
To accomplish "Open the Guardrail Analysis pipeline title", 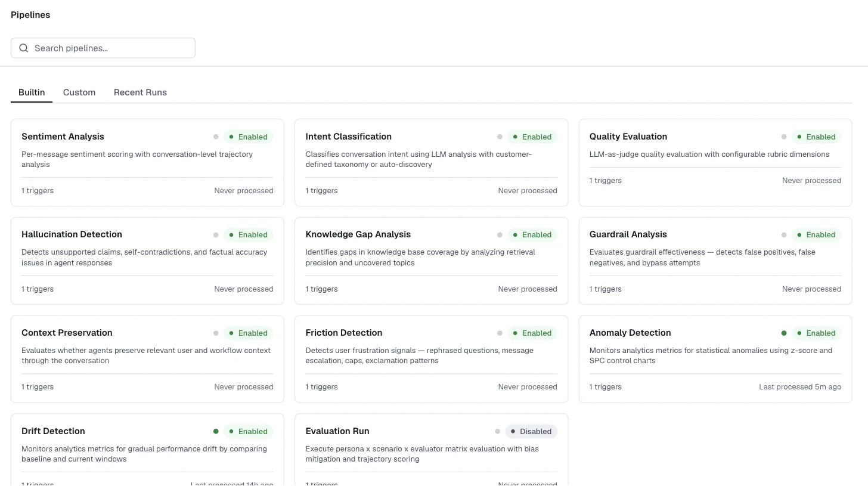I will point(628,235).
